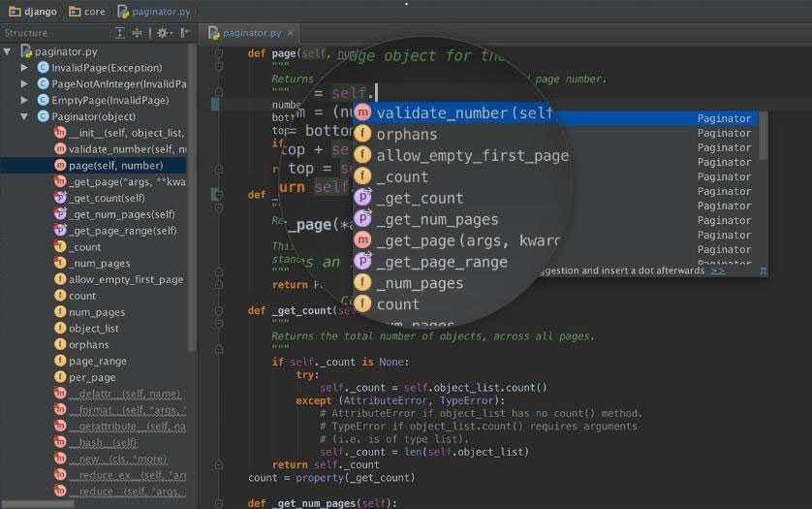This screenshot has width=812, height=509.
Task: Choose validate_number completion suggestion
Action: click(x=464, y=113)
